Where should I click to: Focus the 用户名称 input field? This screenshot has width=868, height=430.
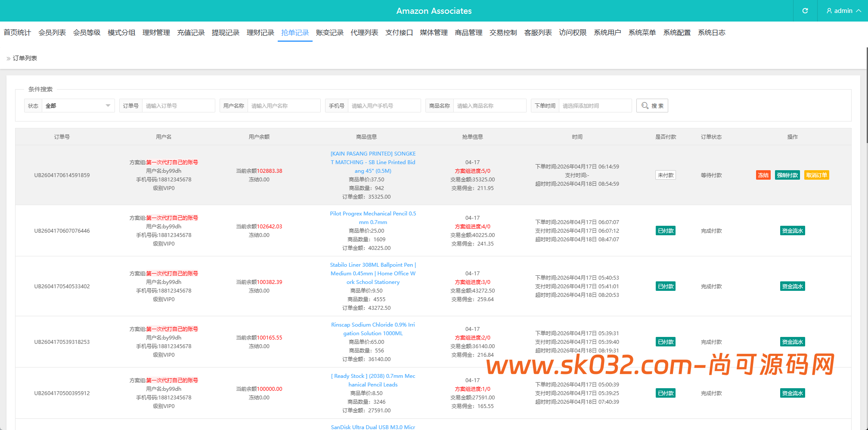pyautogui.click(x=284, y=106)
